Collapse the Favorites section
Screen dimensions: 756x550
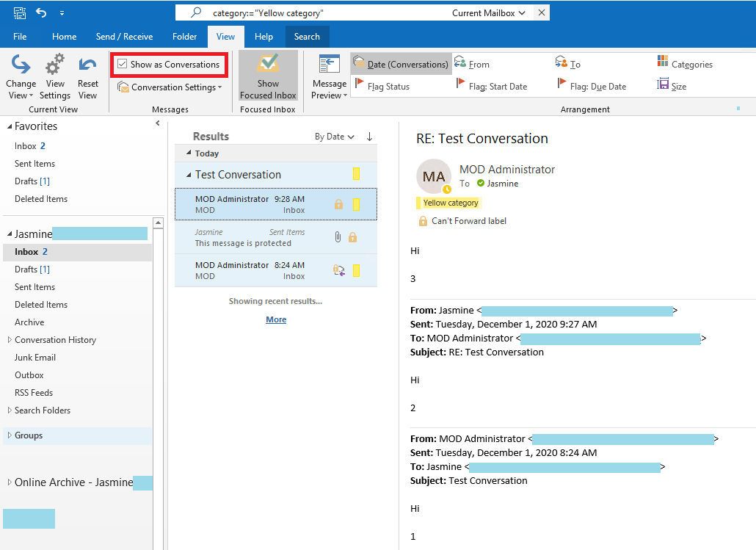9,126
